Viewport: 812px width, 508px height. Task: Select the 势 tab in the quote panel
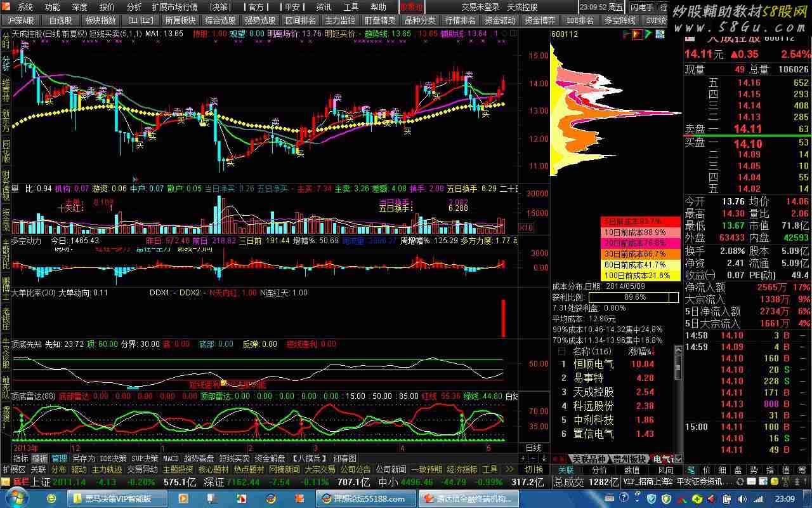click(x=754, y=470)
